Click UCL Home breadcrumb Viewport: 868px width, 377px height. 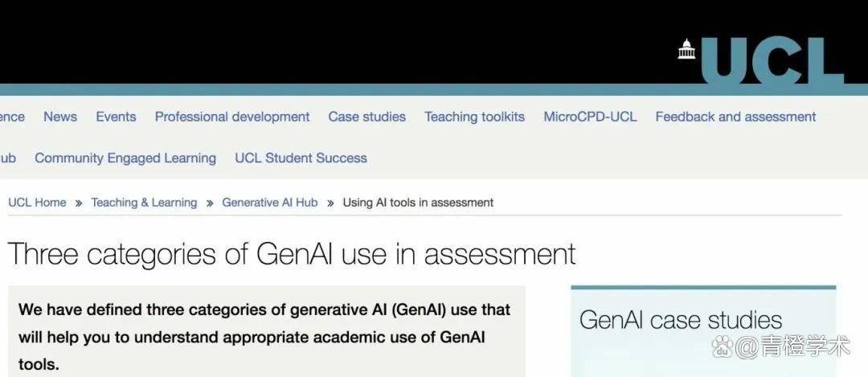click(x=37, y=203)
